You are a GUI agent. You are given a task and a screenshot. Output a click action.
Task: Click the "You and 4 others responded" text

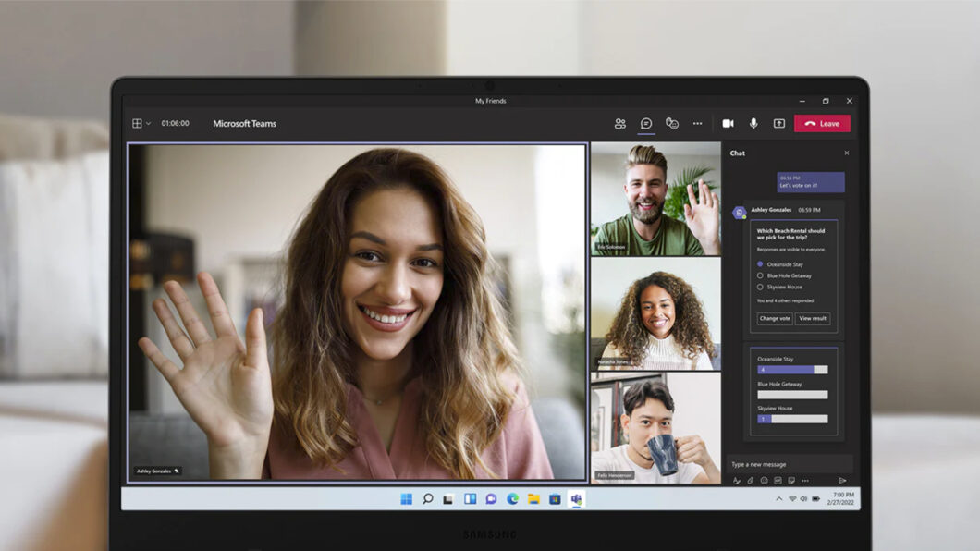coord(785,301)
